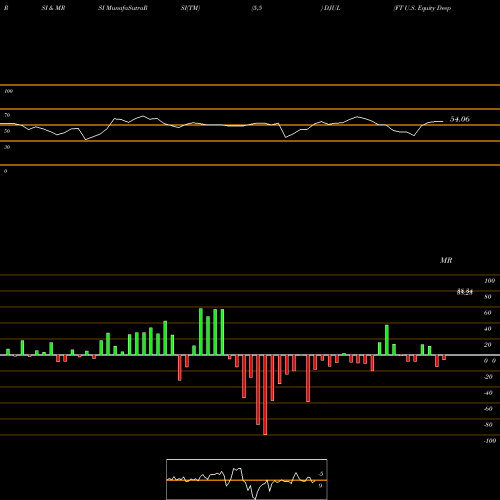This screenshot has width=500, height=500.
Task: Click the "0 0" zero-line label
Action: point(490,361)
